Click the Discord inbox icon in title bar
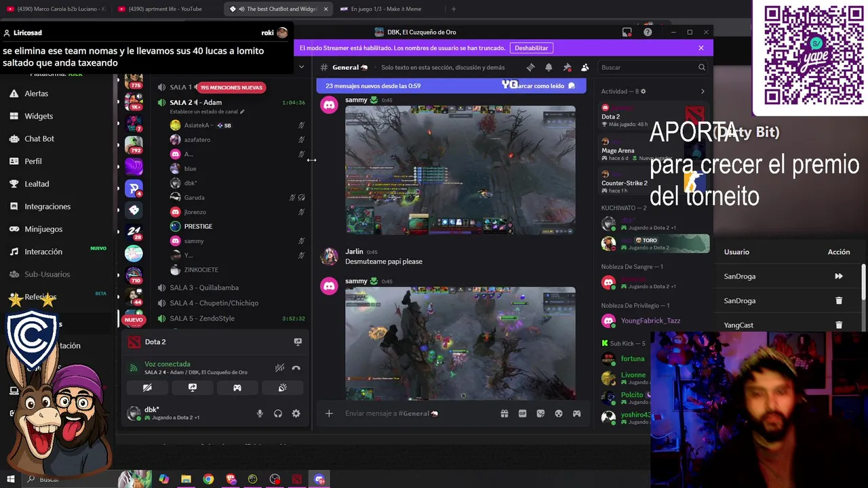 tap(627, 32)
